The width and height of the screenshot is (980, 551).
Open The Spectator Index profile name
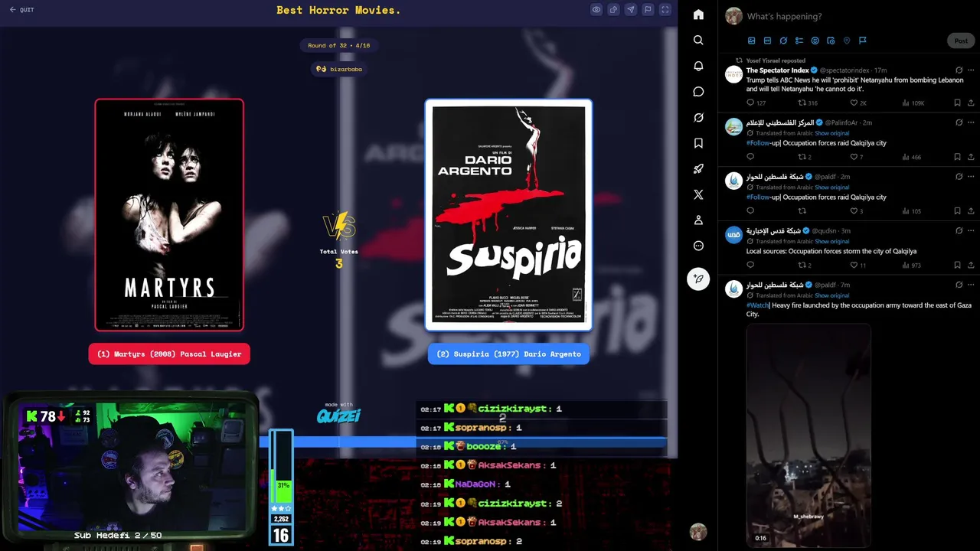tap(778, 70)
